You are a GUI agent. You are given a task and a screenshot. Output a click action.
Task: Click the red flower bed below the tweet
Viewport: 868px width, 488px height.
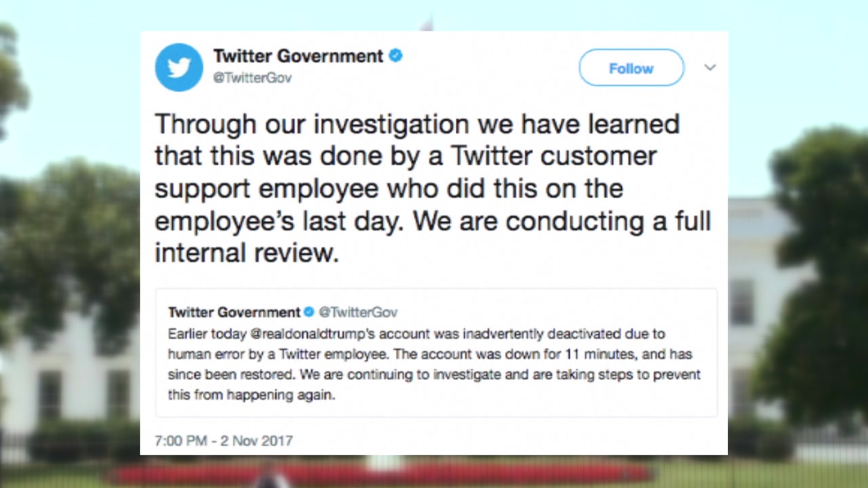point(380,472)
